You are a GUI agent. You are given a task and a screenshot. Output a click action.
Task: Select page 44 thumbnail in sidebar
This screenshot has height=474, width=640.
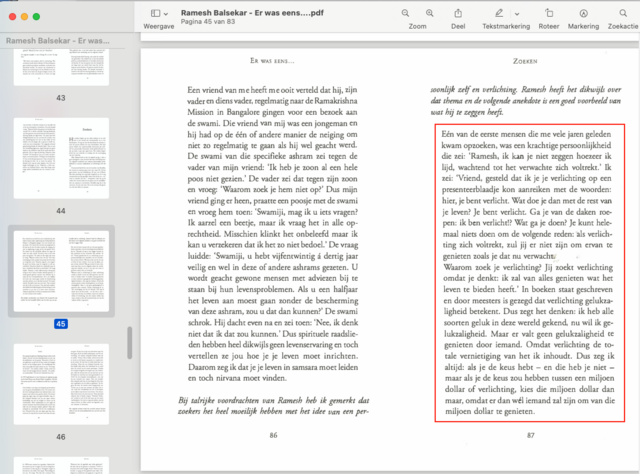tap(61, 158)
